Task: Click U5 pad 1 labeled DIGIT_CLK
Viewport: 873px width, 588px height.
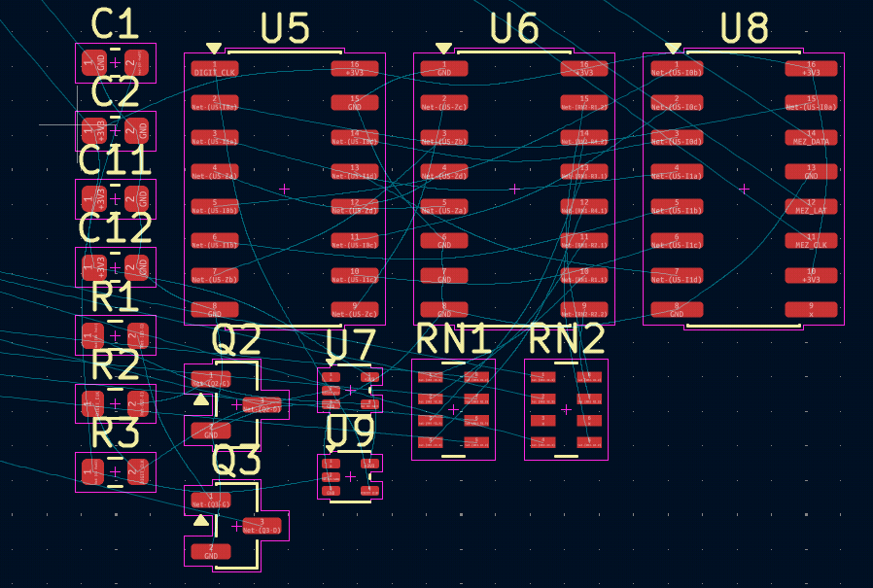Action: coord(214,69)
